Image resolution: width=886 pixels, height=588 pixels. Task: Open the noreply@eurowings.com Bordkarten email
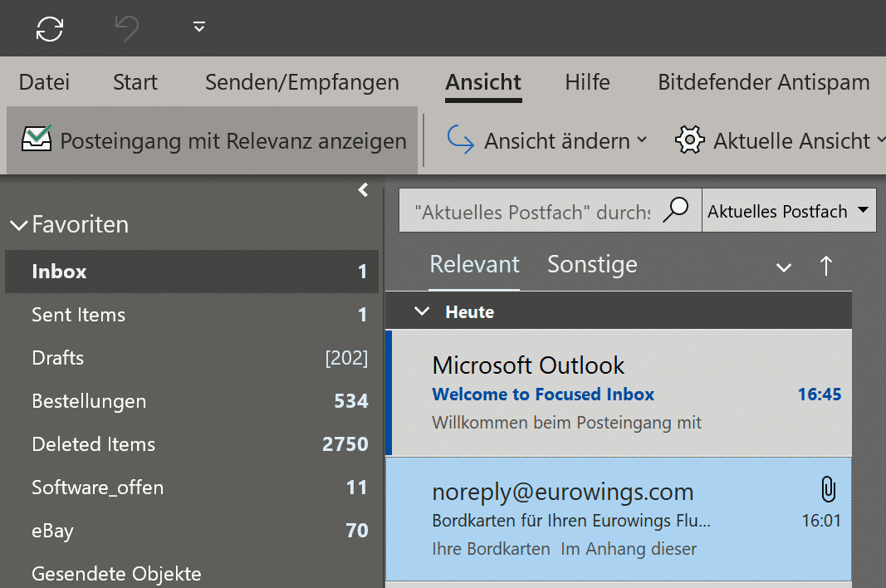pyautogui.click(x=619, y=519)
